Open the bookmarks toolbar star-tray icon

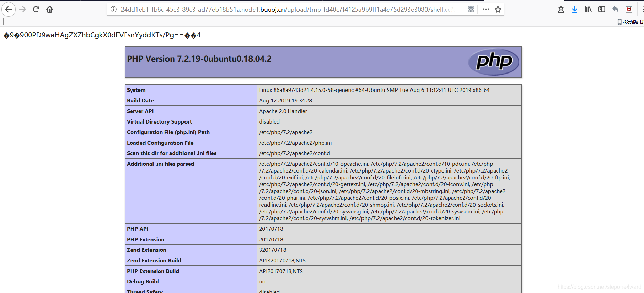coord(561,9)
